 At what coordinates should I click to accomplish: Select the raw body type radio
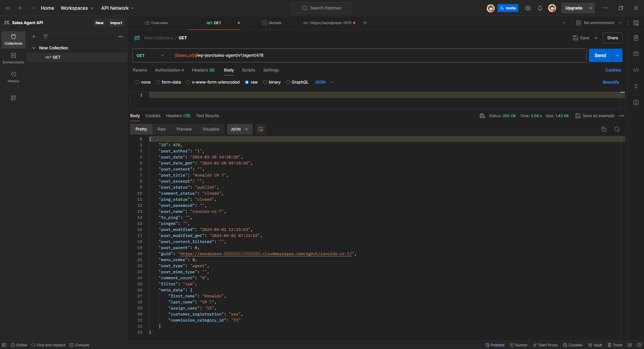(x=247, y=82)
